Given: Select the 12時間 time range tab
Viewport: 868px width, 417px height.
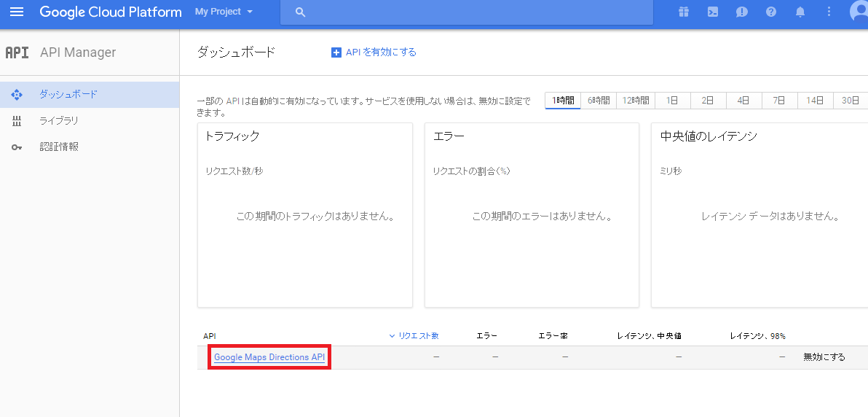Looking at the screenshot, I should pyautogui.click(x=636, y=101).
